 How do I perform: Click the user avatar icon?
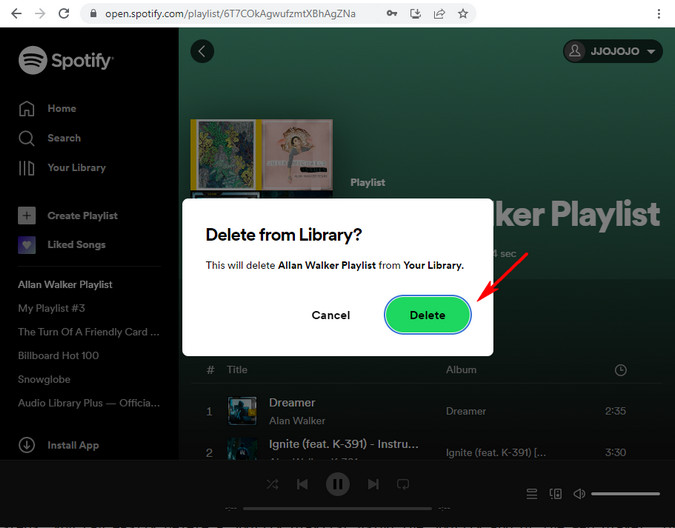click(x=575, y=51)
